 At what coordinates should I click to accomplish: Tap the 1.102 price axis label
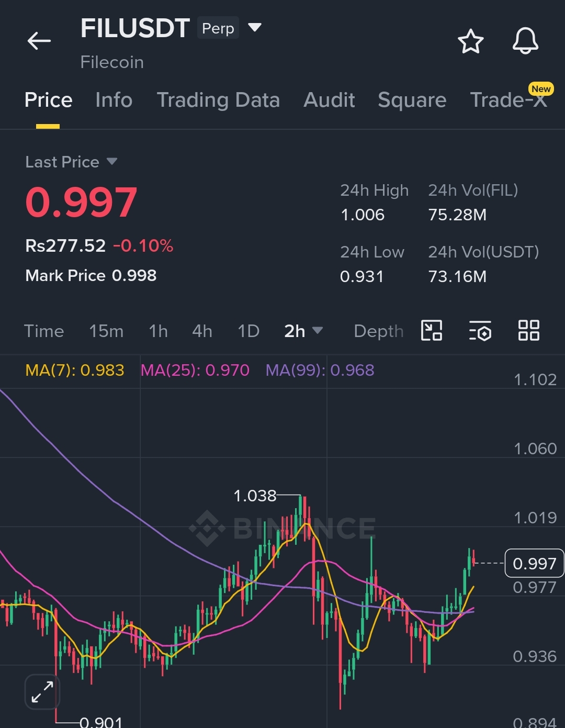[535, 379]
